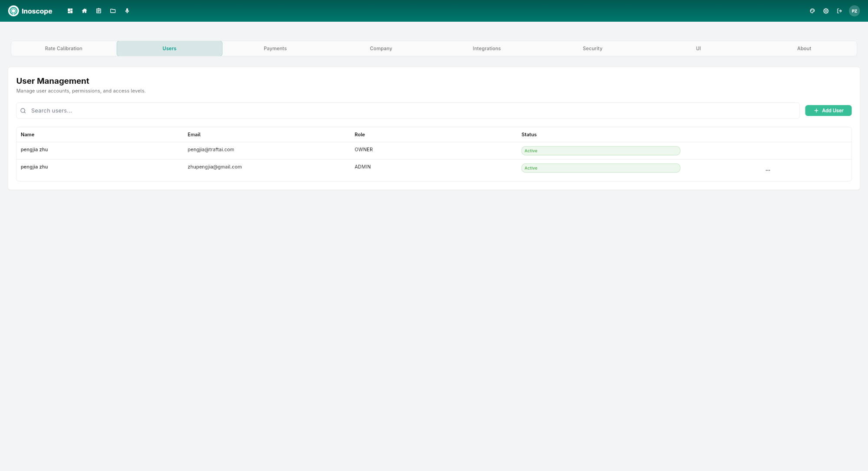Screen dimensions: 868x471
Task: Switch to the Payments tab
Action: click(x=275, y=48)
